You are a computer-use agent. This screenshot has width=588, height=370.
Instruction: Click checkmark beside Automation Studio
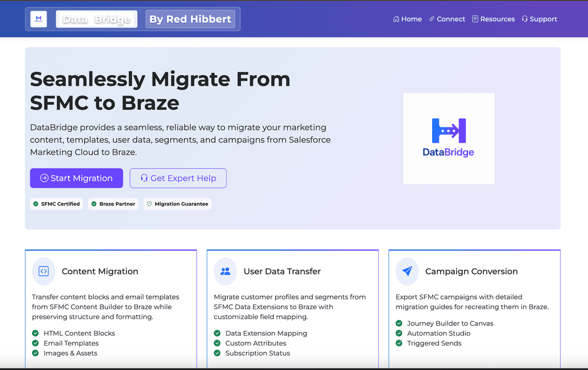[399, 333]
